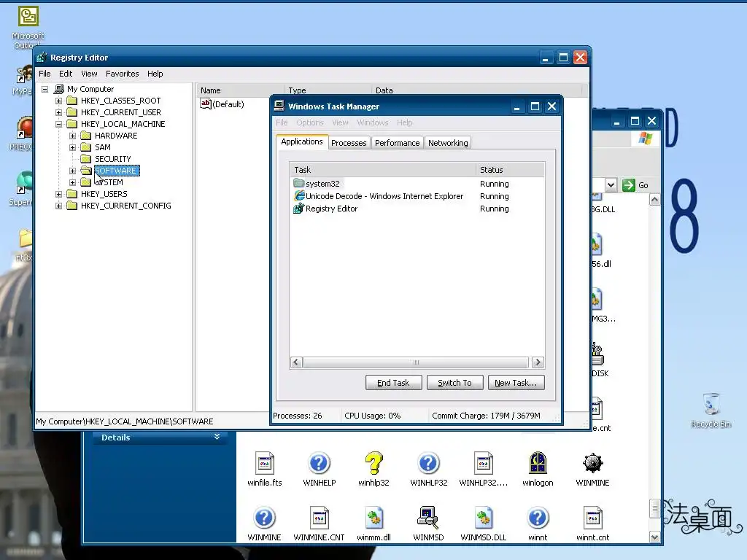The width and height of the screenshot is (747, 560).
Task: Click the Registry Editor icon in task list
Action: pyautogui.click(x=298, y=208)
